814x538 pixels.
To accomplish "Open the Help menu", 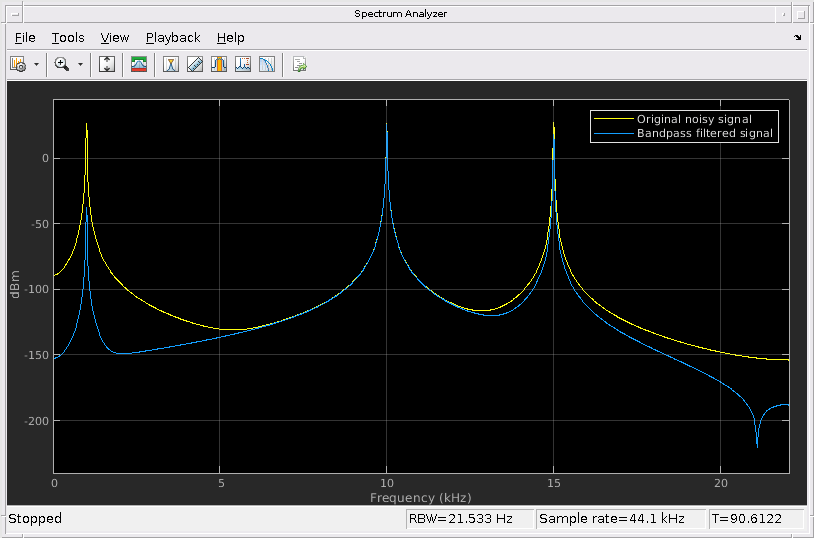I will (230, 38).
